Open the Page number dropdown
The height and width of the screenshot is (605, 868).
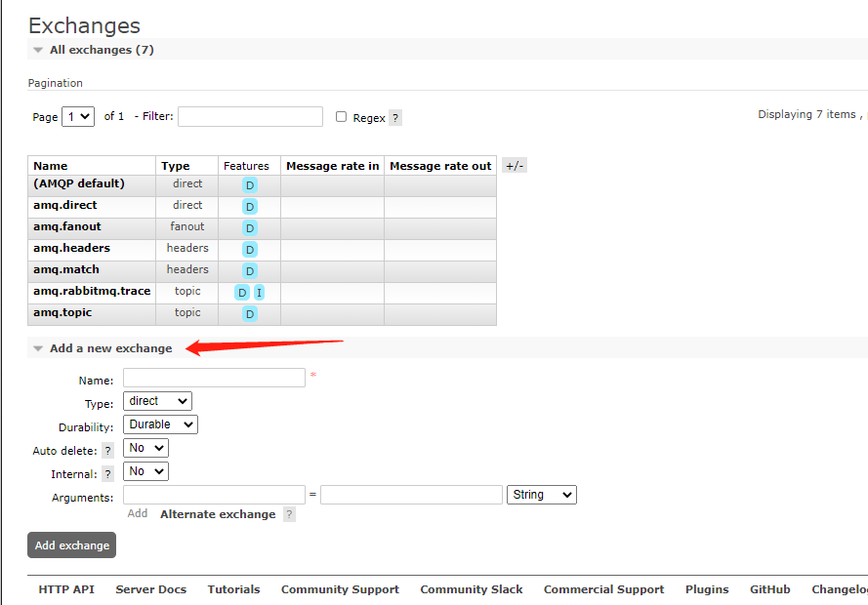[78, 117]
